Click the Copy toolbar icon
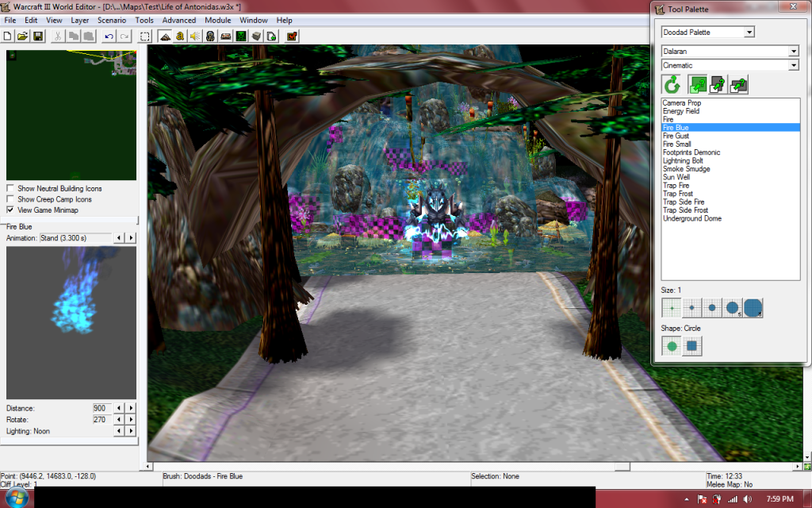The image size is (812, 508). (74, 37)
